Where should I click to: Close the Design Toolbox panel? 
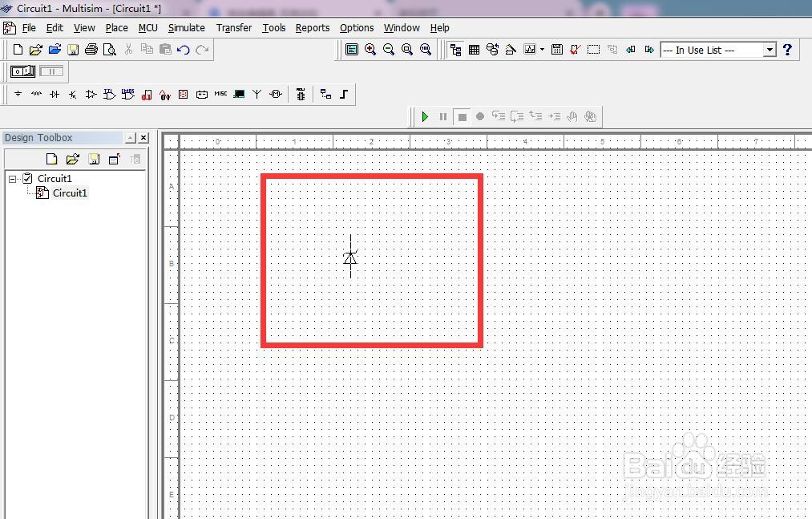144,138
